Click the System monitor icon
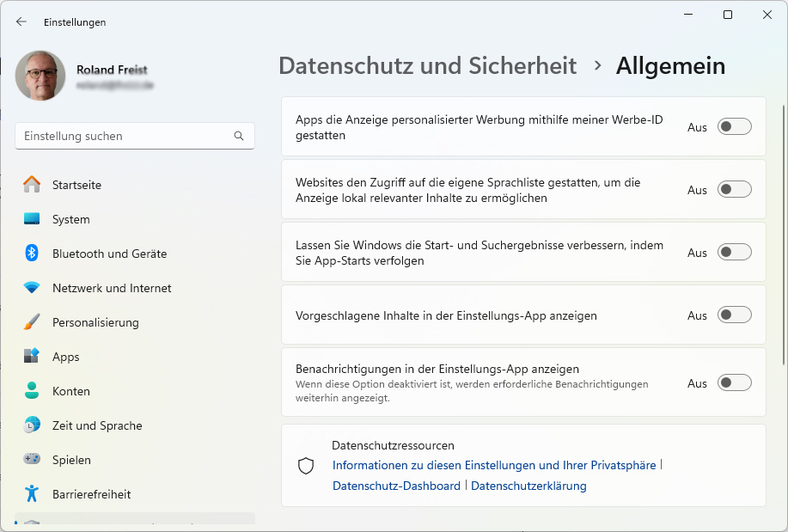Image resolution: width=788 pixels, height=532 pixels. [32, 219]
